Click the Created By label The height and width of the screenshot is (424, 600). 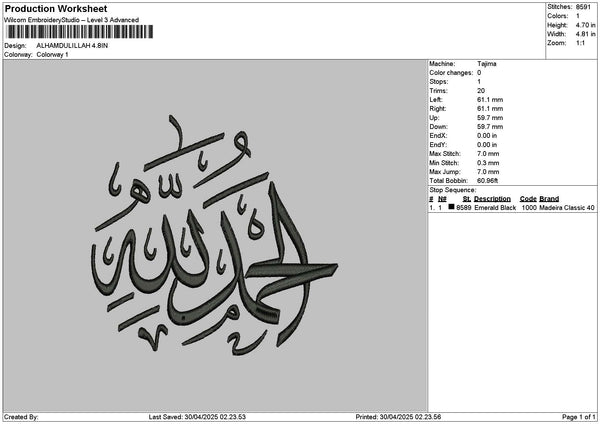21,417
